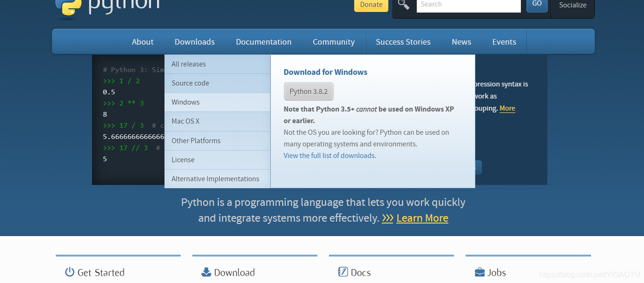Open the Documentation menu
The height and width of the screenshot is (283, 644).
(264, 42)
